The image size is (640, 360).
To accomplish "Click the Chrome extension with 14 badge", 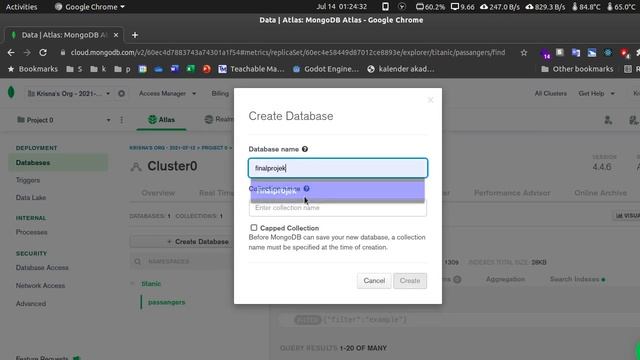I will tap(545, 53).
